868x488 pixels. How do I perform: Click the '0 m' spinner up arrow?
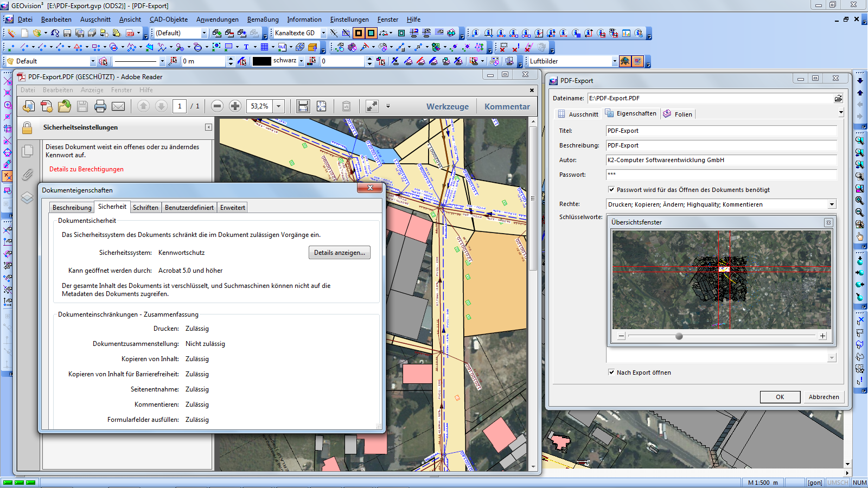(231, 59)
